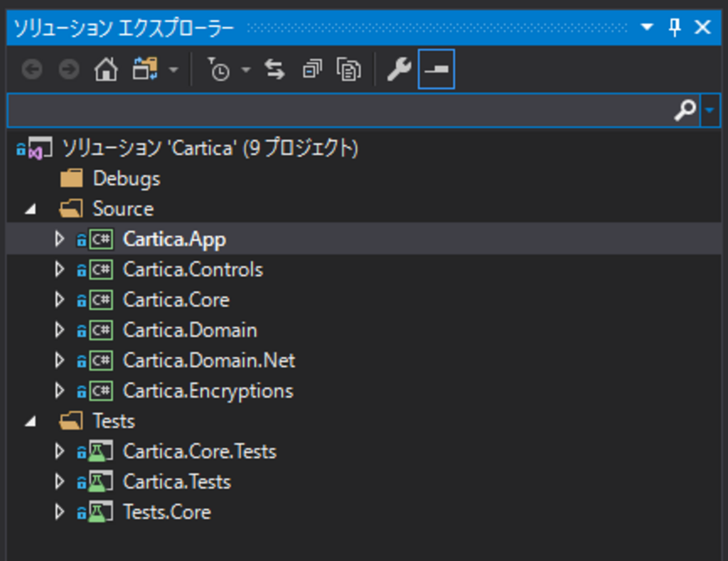Click the Collapse All icon

[312, 70]
